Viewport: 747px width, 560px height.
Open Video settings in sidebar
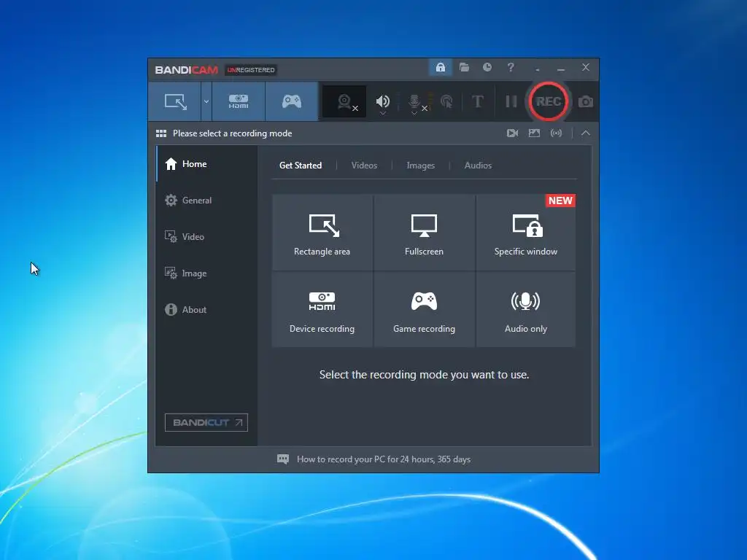pyautogui.click(x=206, y=237)
